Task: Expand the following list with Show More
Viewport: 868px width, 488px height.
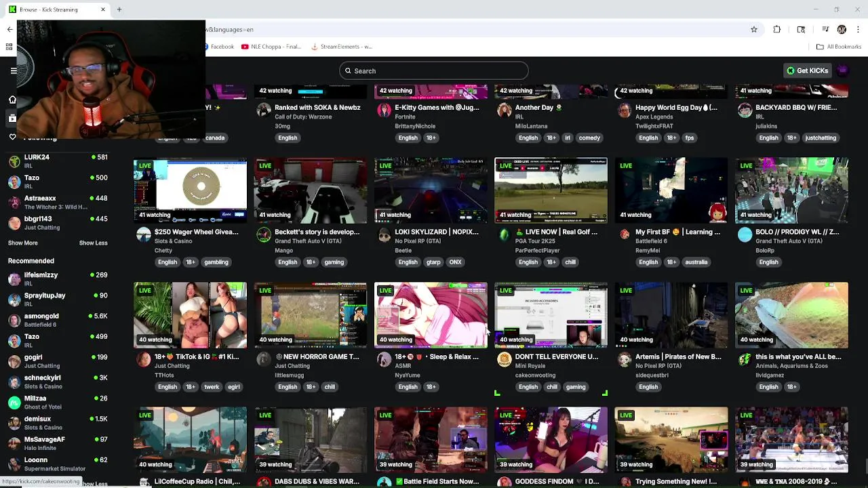Action: point(22,243)
